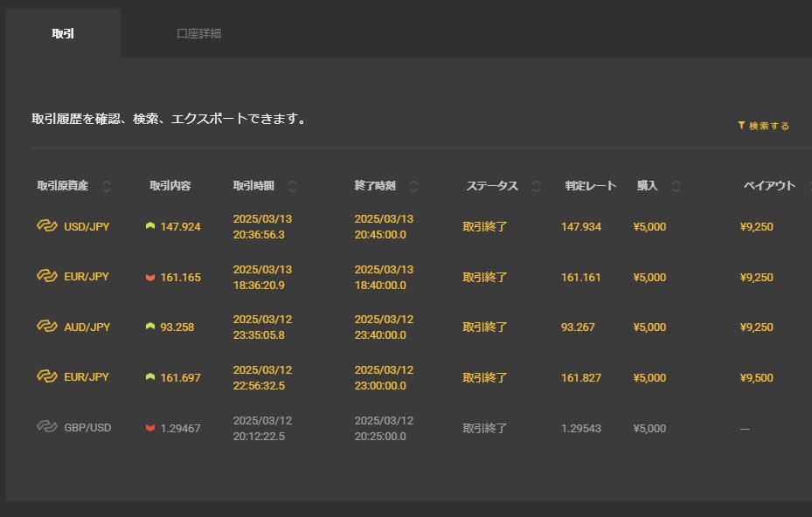
Task: Select the AUD/JPY asset name
Action: click(x=87, y=327)
